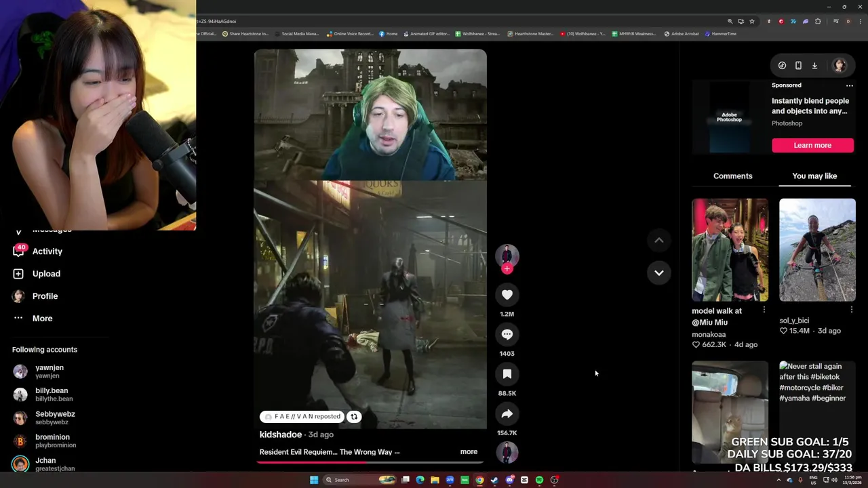
Task: Click the Upload plus icon in sidebar
Action: (x=18, y=274)
